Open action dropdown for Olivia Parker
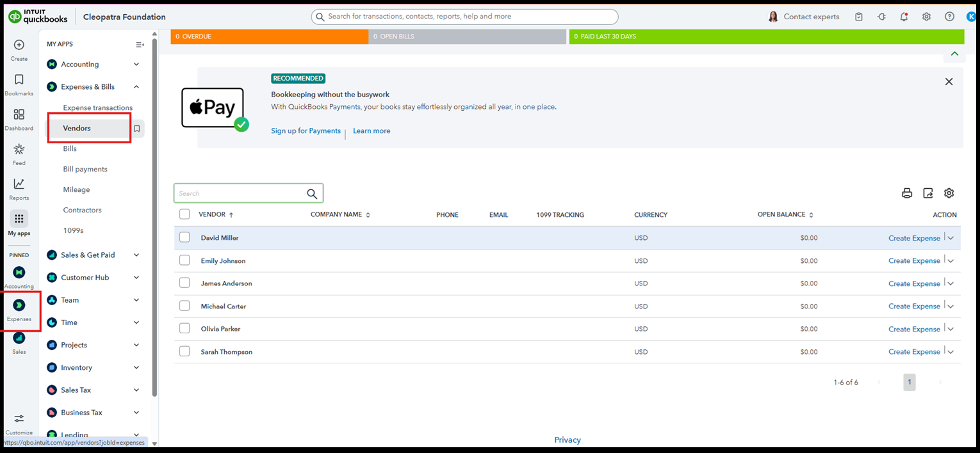The width and height of the screenshot is (980, 453). click(x=951, y=329)
